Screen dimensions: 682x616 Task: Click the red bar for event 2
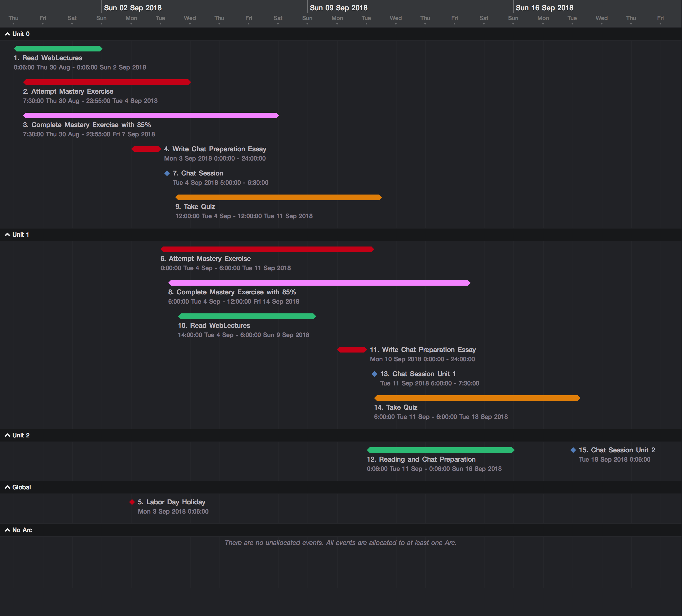coord(107,82)
